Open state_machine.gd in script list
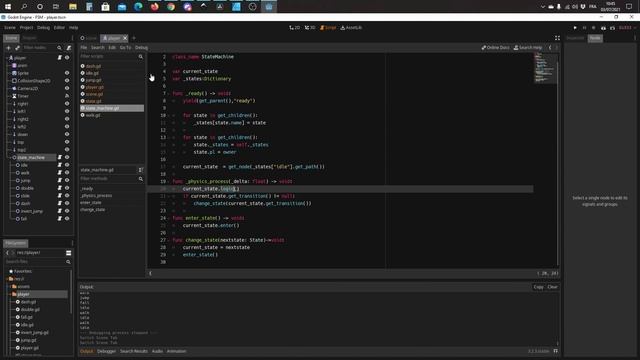Screen dimensions: 640x360 112,108
